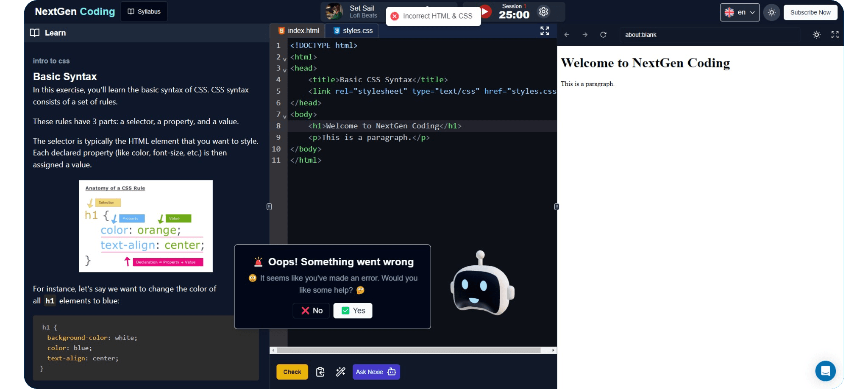The image size is (868, 389).
Task: Click the HTML5 icon on index.html tab
Action: (281, 31)
